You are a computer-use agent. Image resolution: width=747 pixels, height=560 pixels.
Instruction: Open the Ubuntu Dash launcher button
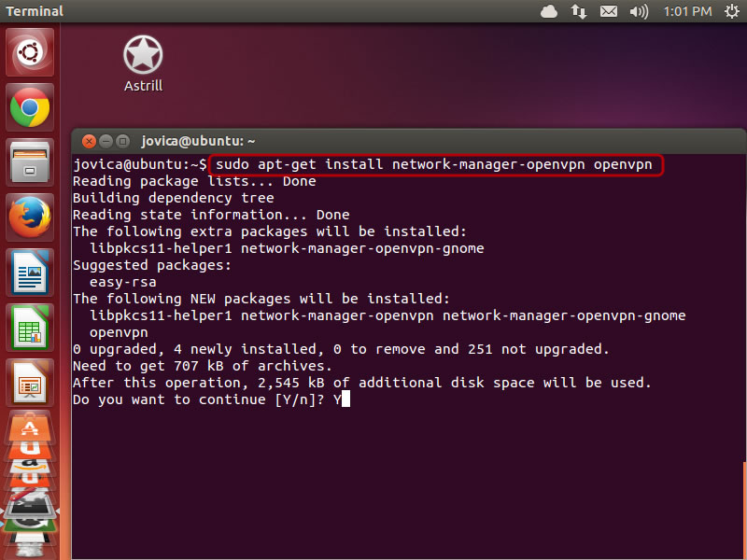tap(30, 52)
